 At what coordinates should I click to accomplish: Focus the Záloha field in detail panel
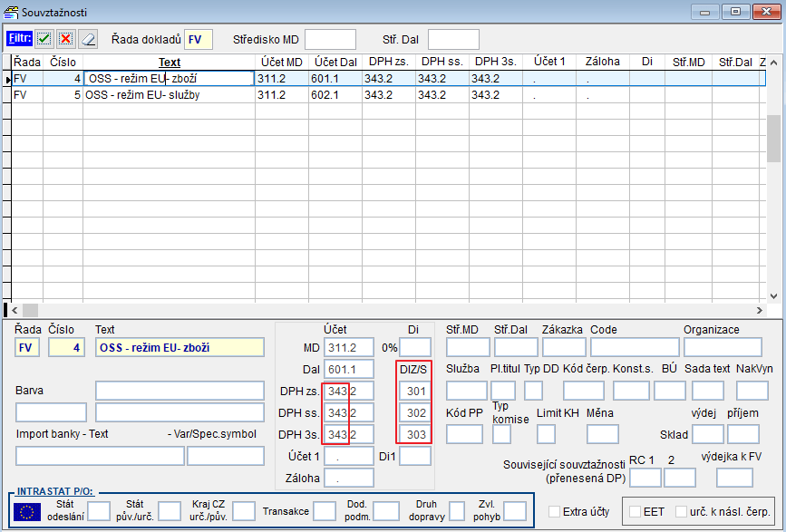pos(349,478)
